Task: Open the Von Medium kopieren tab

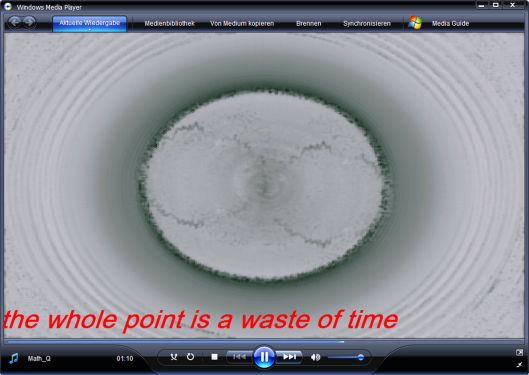Action: point(242,24)
